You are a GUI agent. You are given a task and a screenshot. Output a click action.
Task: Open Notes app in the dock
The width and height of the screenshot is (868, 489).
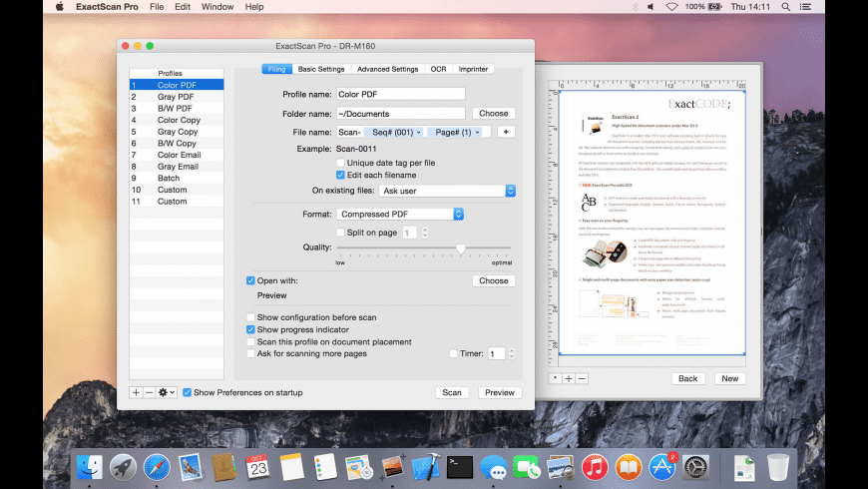coord(291,467)
